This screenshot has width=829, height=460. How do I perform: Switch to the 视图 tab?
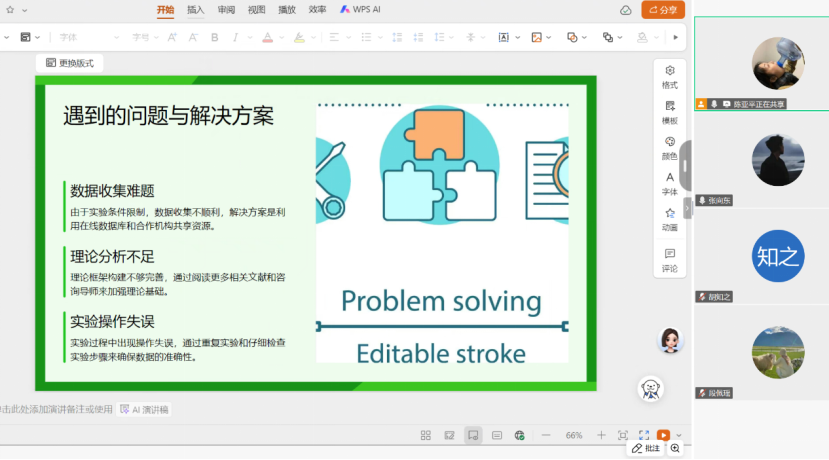click(x=256, y=10)
